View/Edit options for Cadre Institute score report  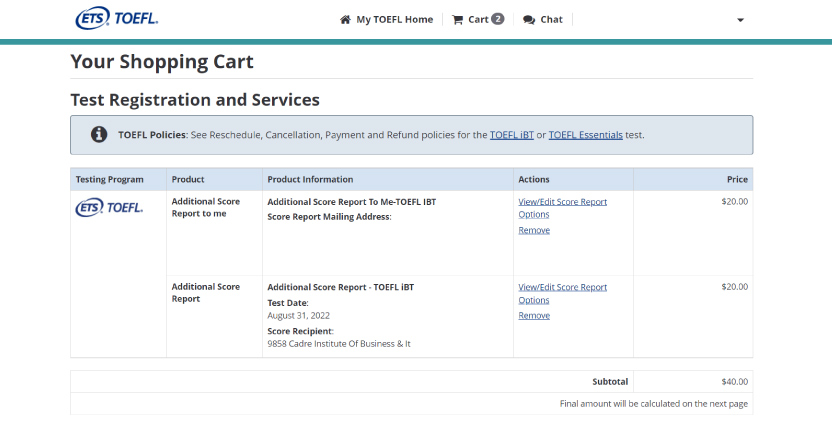tap(562, 293)
